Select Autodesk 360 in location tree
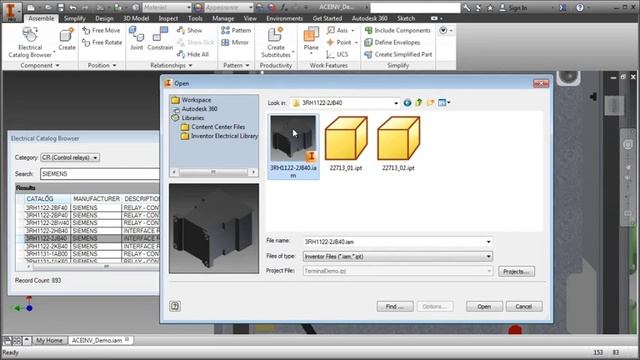This screenshot has width=640, height=360. 194,109
